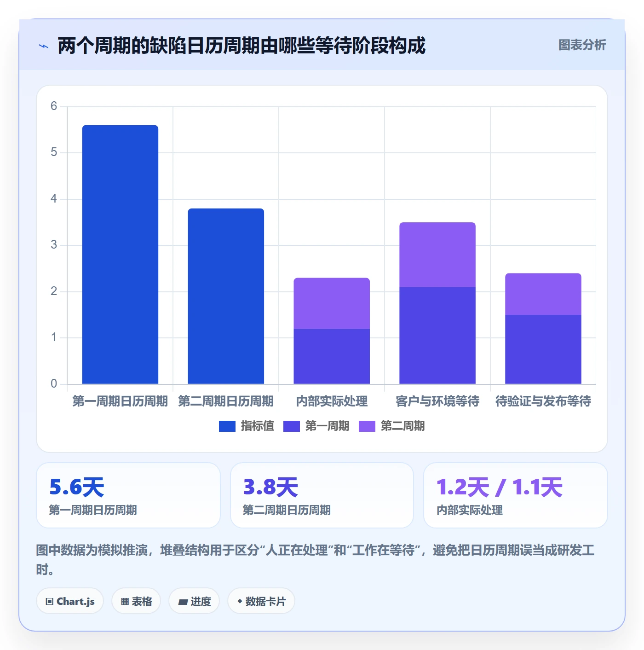Toggle the 第二周期 legend color swatch
Screen dimensions: 644x650
[367, 426]
